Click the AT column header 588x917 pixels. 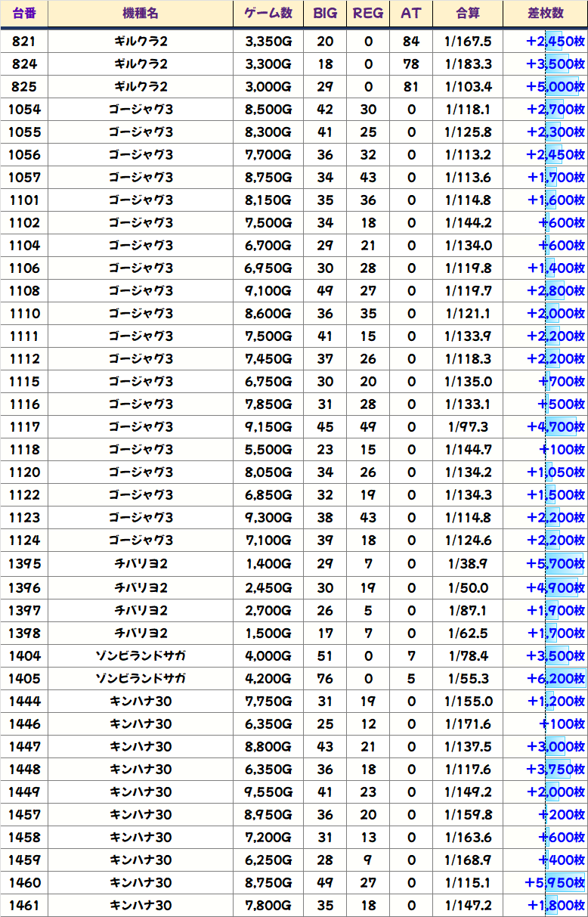tap(411, 14)
